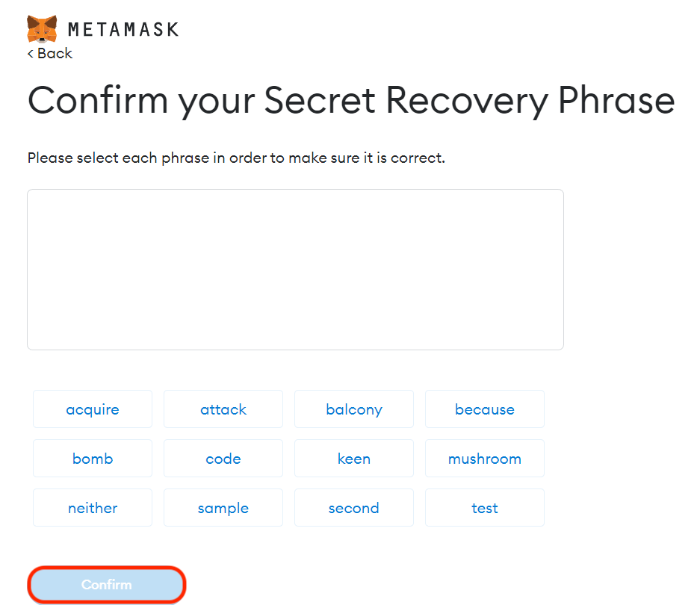700x605 pixels.
Task: Click the METAMASK wordmark text
Action: click(123, 30)
